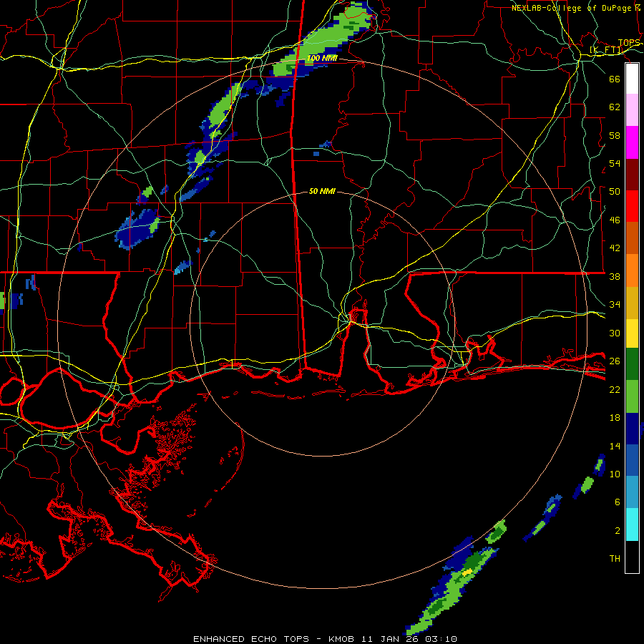Click the legend value '26'
The height and width of the screenshot is (644, 644).
(615, 361)
